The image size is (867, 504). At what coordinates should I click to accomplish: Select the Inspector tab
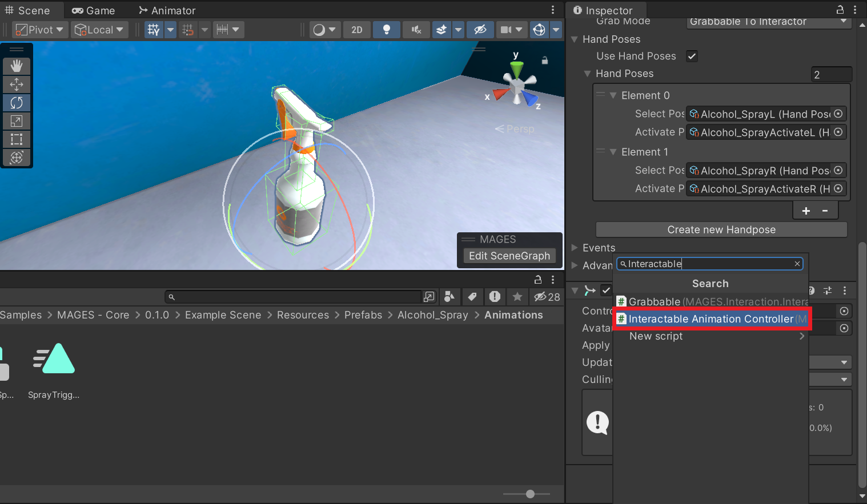click(x=603, y=10)
